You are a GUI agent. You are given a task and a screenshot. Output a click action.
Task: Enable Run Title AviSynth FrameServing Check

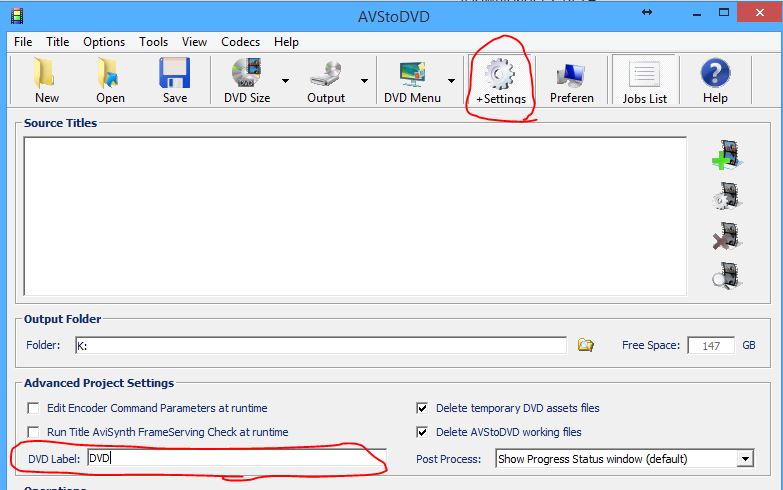coord(33,432)
